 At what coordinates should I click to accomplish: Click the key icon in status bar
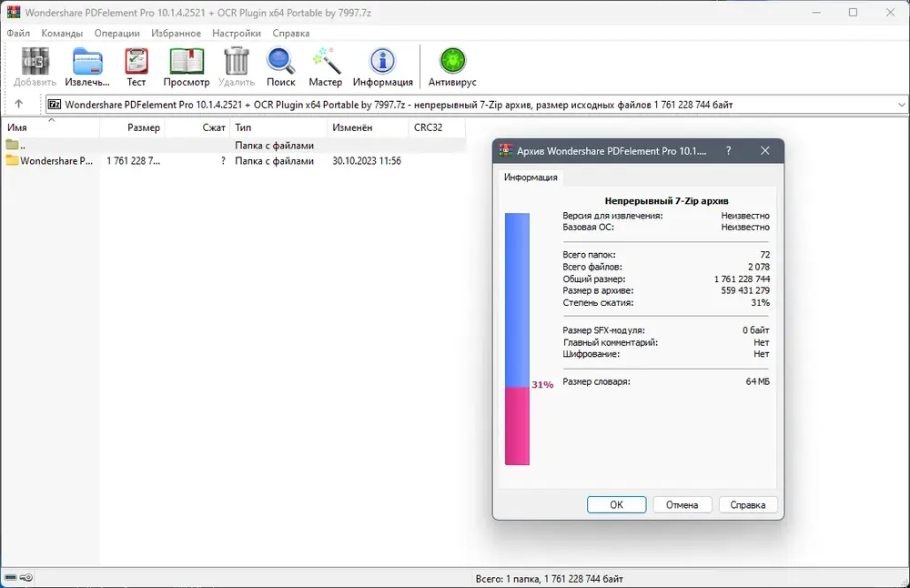pos(26,578)
